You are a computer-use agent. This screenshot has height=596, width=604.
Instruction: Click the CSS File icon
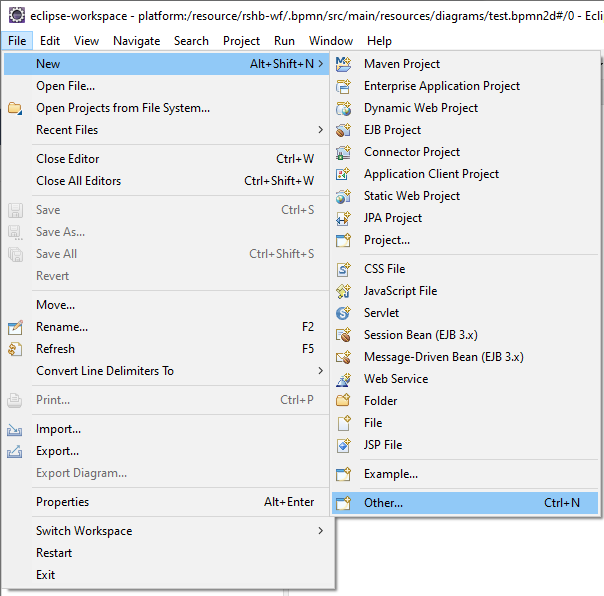pyautogui.click(x=343, y=269)
